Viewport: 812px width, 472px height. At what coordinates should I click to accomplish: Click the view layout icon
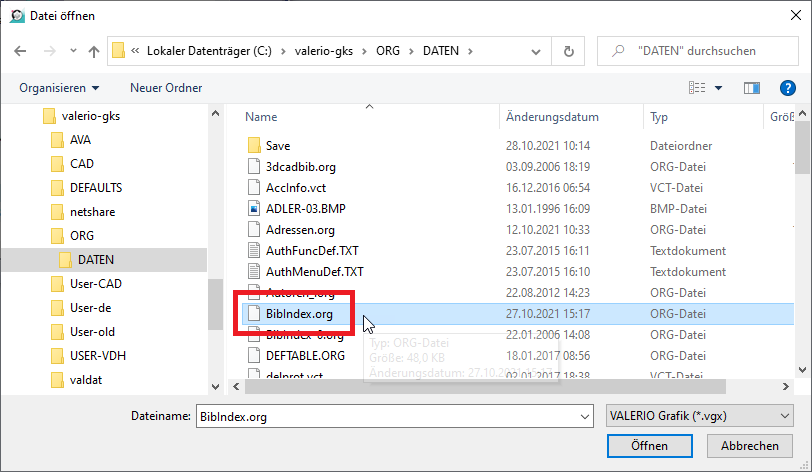[697, 88]
